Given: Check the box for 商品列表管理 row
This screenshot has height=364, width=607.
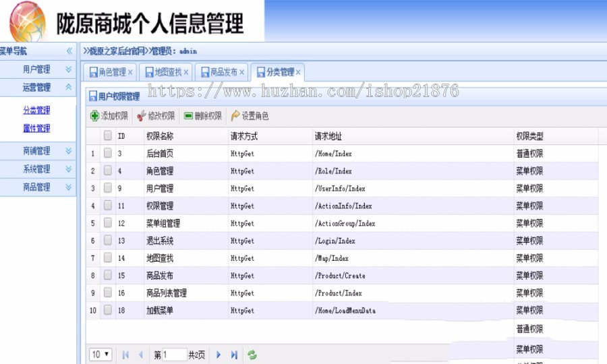Looking at the screenshot, I should [108, 292].
